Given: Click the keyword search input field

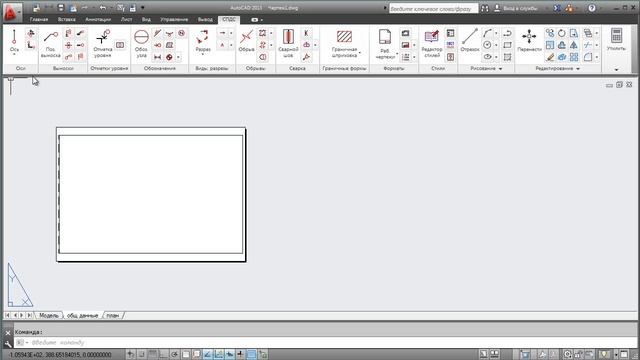Looking at the screenshot, I should click(x=433, y=8).
